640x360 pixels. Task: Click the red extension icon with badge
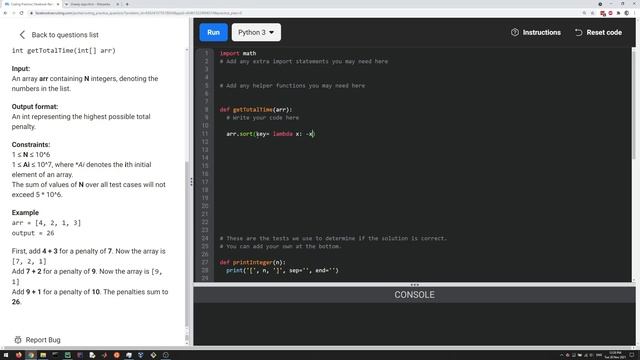(603, 13)
